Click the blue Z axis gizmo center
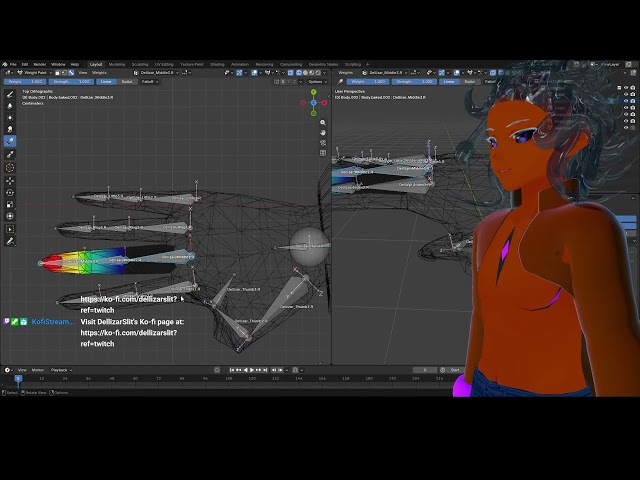Viewport: 640px width, 480px height. tap(313, 102)
